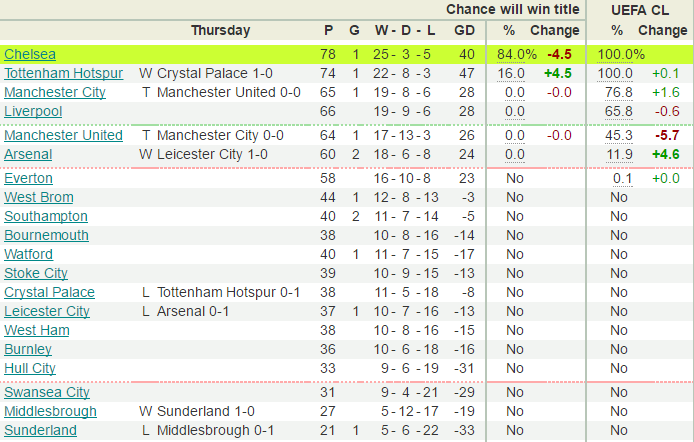Select the Sunderland team link
Image resolution: width=694 pixels, height=442 pixels.
(40, 430)
